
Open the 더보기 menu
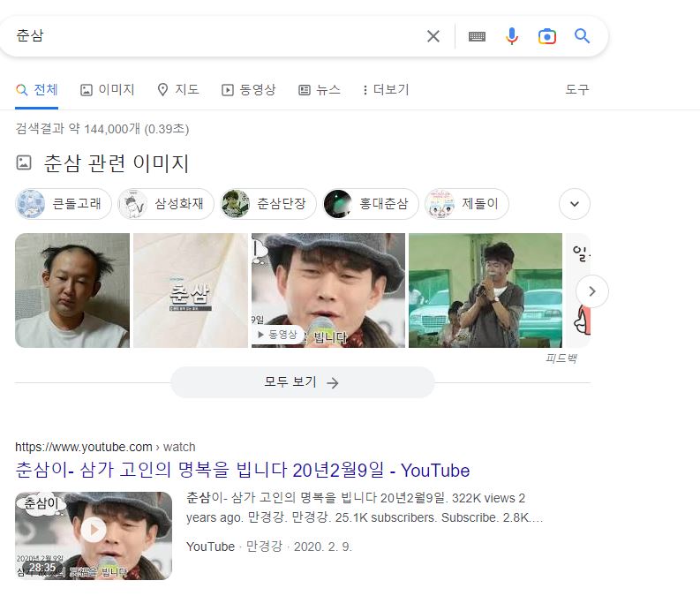tap(386, 90)
